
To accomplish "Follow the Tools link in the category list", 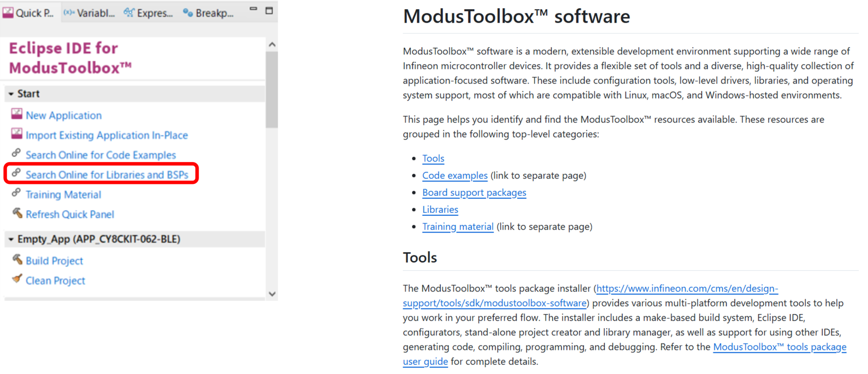I will click(x=433, y=158).
